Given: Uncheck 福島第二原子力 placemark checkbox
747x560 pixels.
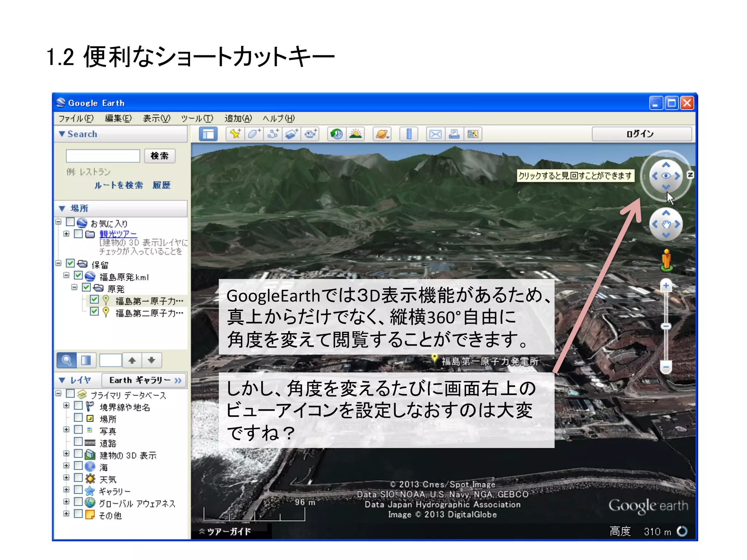Looking at the screenshot, I should 94,311.
